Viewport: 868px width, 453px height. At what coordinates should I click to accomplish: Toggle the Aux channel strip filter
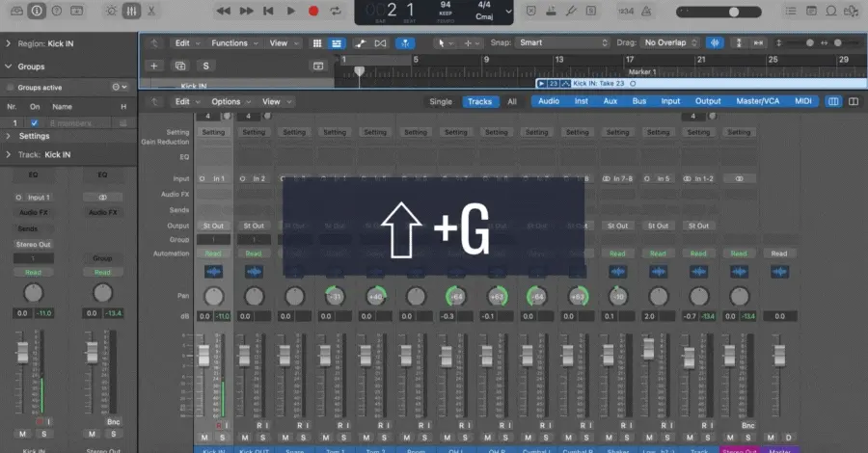click(610, 101)
